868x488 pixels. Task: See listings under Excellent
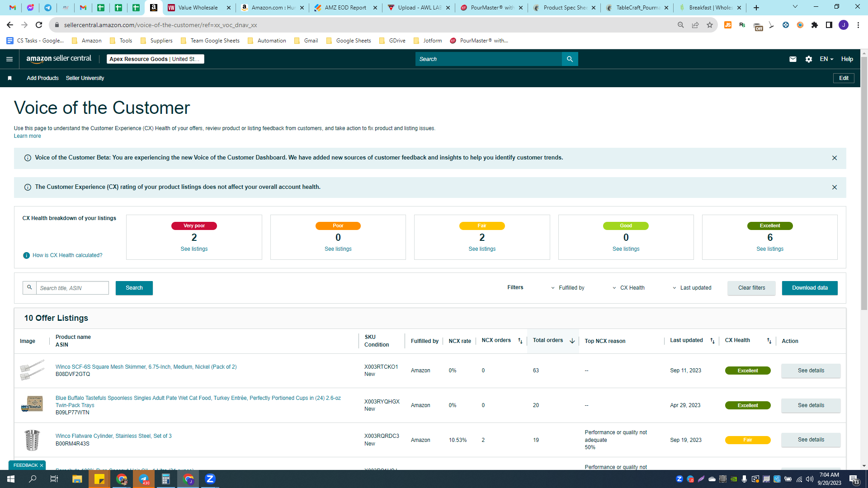pos(770,249)
